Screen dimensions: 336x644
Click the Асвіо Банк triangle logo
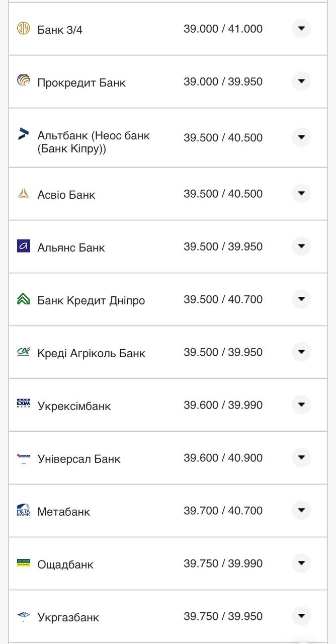24,193
